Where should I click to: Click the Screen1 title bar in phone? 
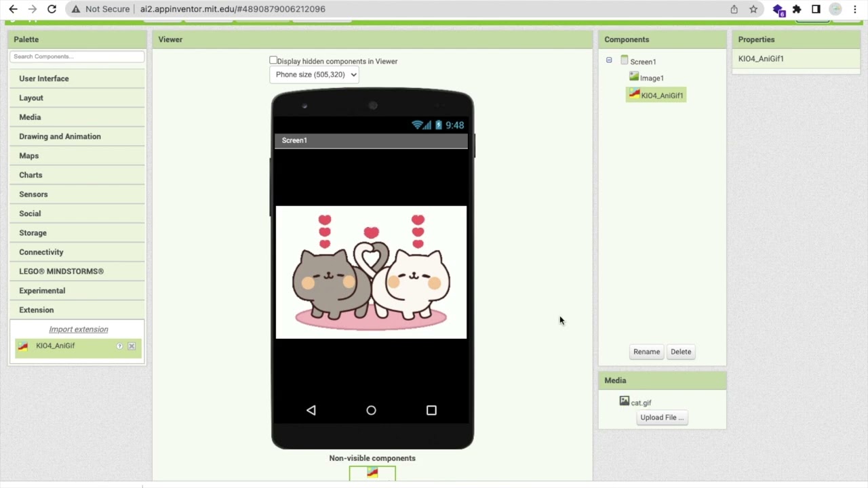[x=371, y=140]
